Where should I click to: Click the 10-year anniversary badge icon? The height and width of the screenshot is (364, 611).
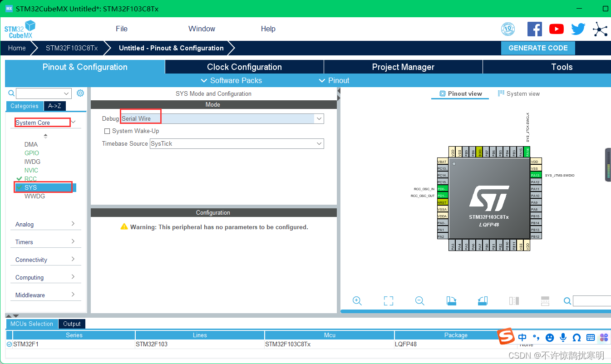[508, 30]
